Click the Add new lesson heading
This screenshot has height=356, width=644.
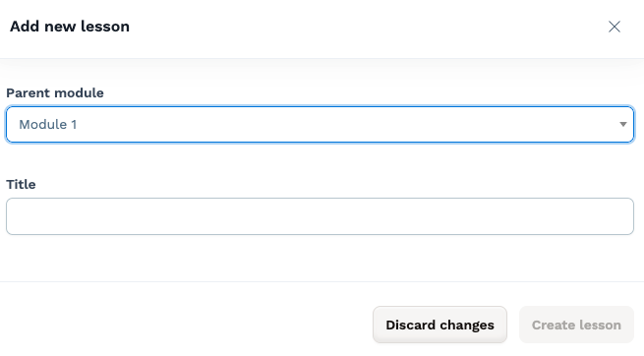coord(70,27)
